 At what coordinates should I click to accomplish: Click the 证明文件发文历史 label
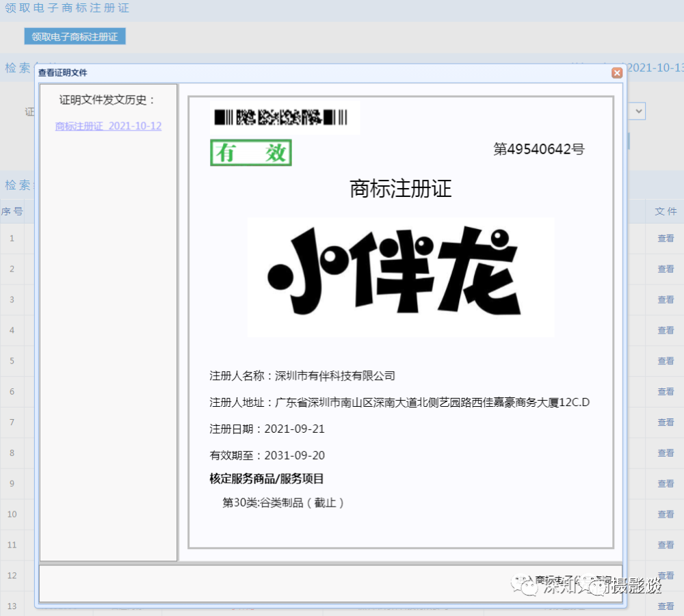tap(107, 100)
